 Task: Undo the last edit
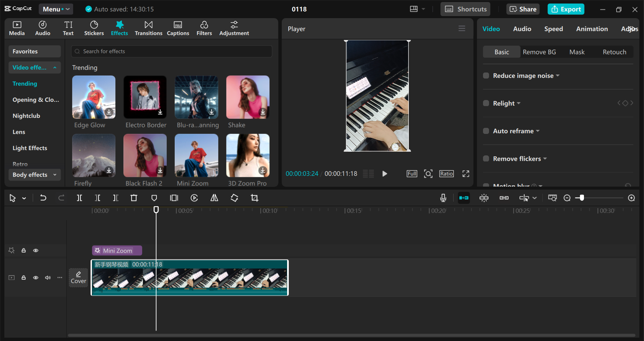[43, 198]
